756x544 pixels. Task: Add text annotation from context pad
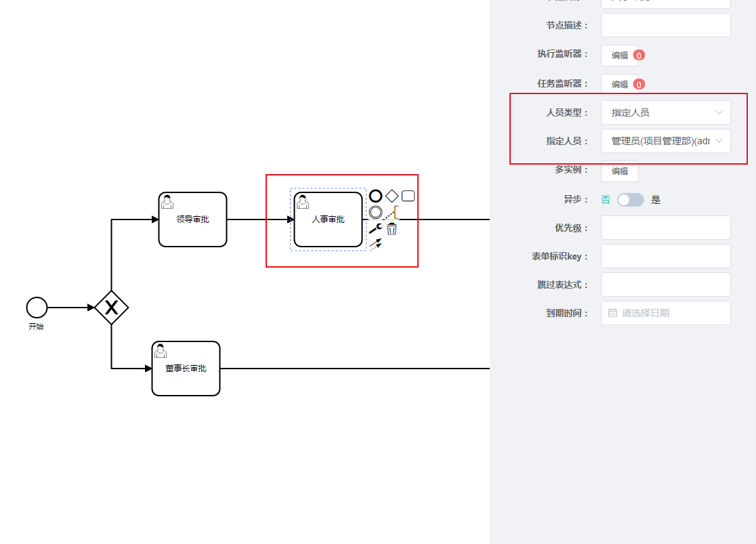coord(392,213)
